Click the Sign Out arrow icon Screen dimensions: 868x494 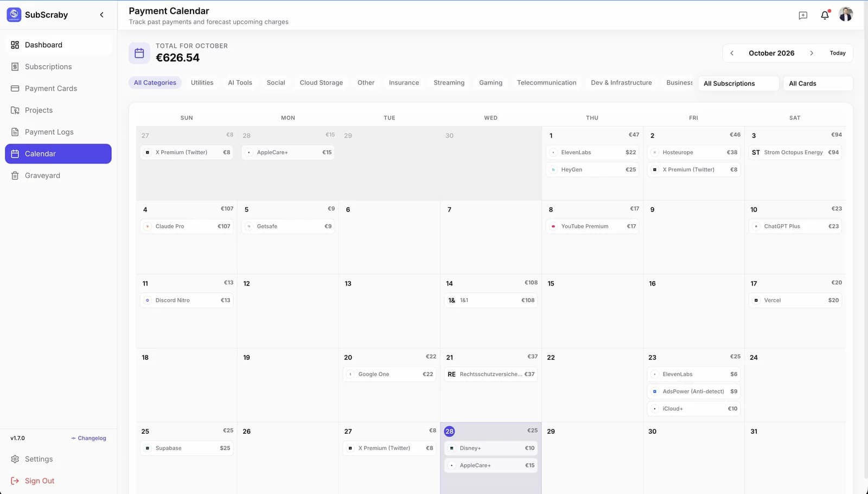click(x=15, y=481)
